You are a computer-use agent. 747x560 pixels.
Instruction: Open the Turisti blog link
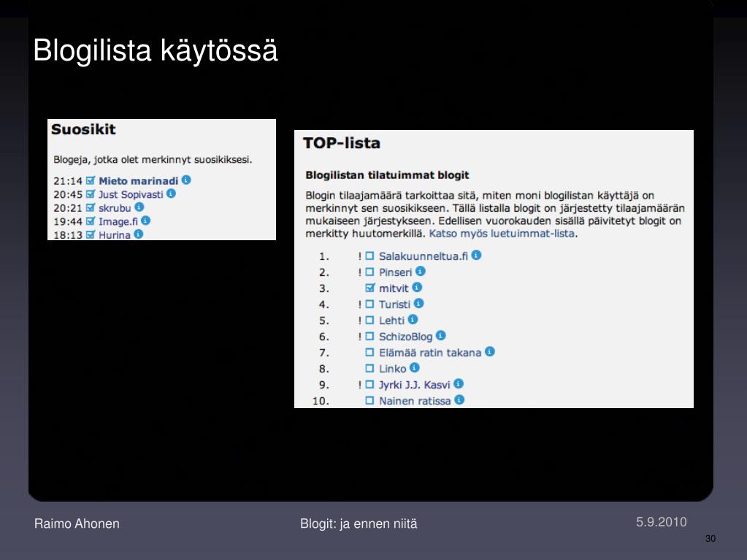[394, 304]
